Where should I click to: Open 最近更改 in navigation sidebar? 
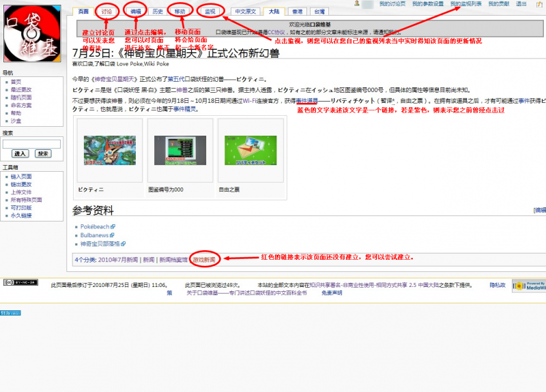coord(21,89)
